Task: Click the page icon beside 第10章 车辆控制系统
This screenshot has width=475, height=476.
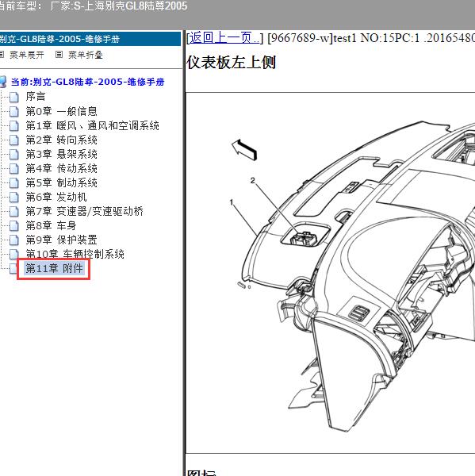Action: click(x=14, y=254)
